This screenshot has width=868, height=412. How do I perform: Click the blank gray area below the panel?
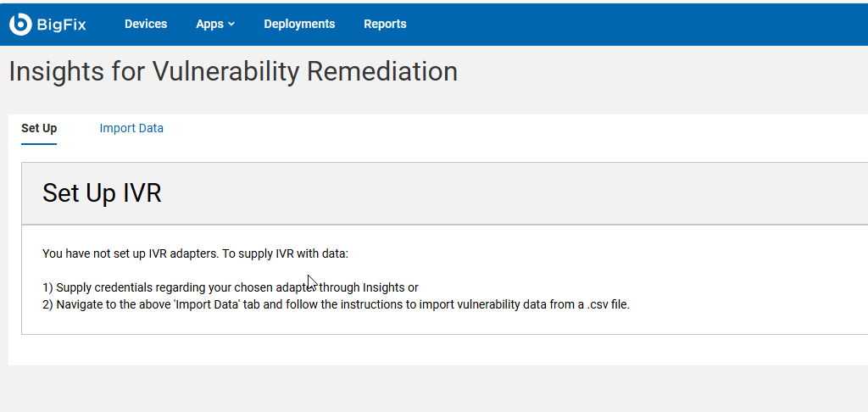tap(434, 389)
